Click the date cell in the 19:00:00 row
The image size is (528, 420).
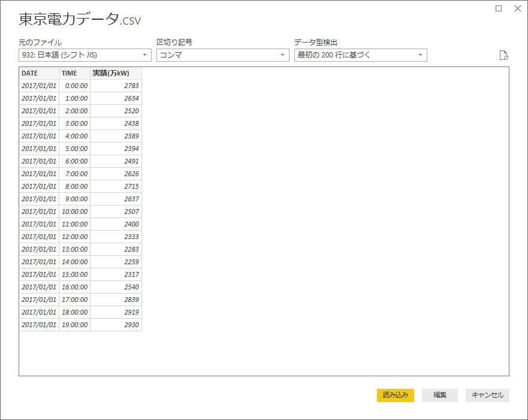(39, 325)
